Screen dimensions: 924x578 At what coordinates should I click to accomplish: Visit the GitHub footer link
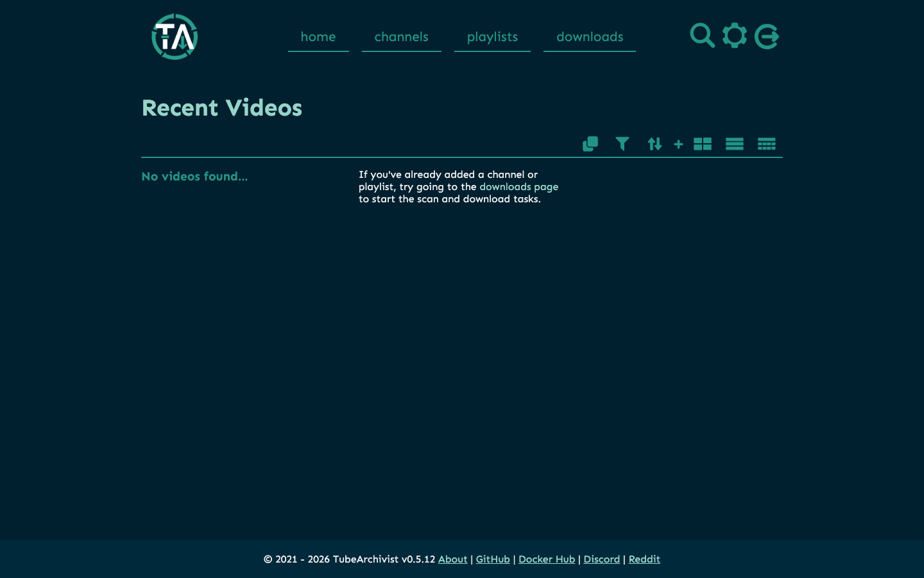click(x=493, y=559)
